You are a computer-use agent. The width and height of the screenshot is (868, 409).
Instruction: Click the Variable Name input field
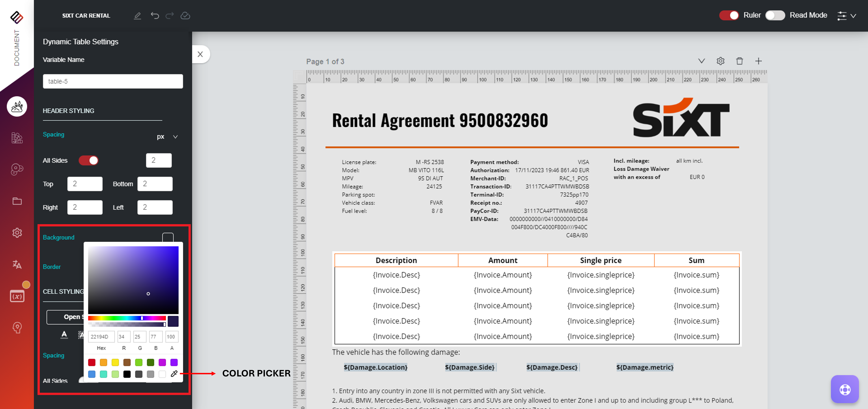[x=113, y=81]
